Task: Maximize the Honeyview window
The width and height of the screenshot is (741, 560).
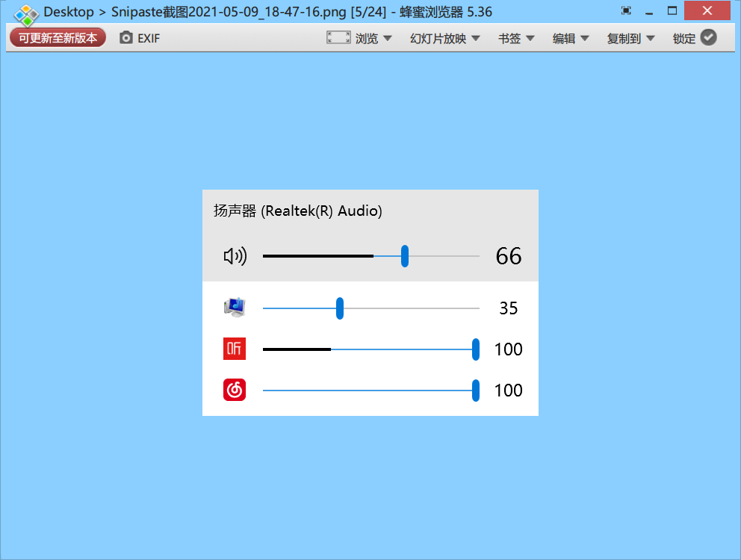Action: click(x=672, y=11)
